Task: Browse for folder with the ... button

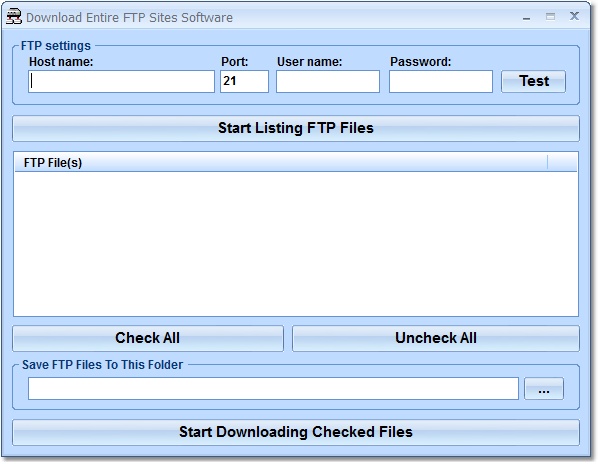Action: click(543, 389)
